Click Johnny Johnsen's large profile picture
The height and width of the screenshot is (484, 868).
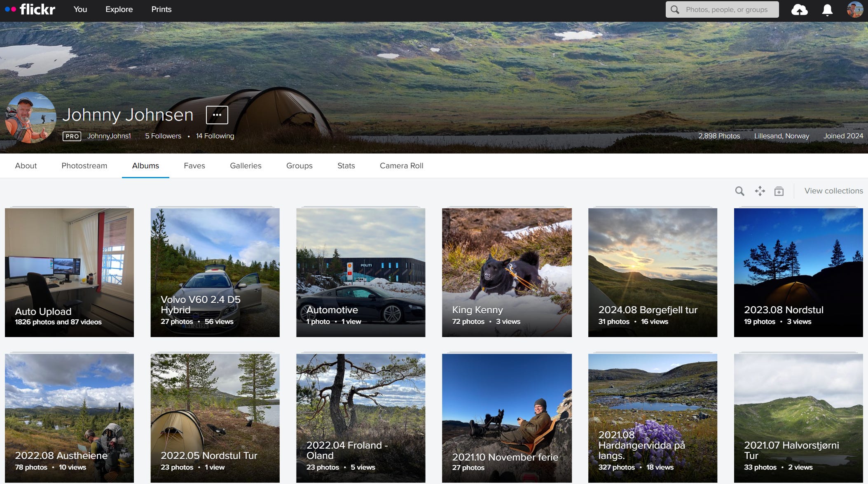(30, 118)
